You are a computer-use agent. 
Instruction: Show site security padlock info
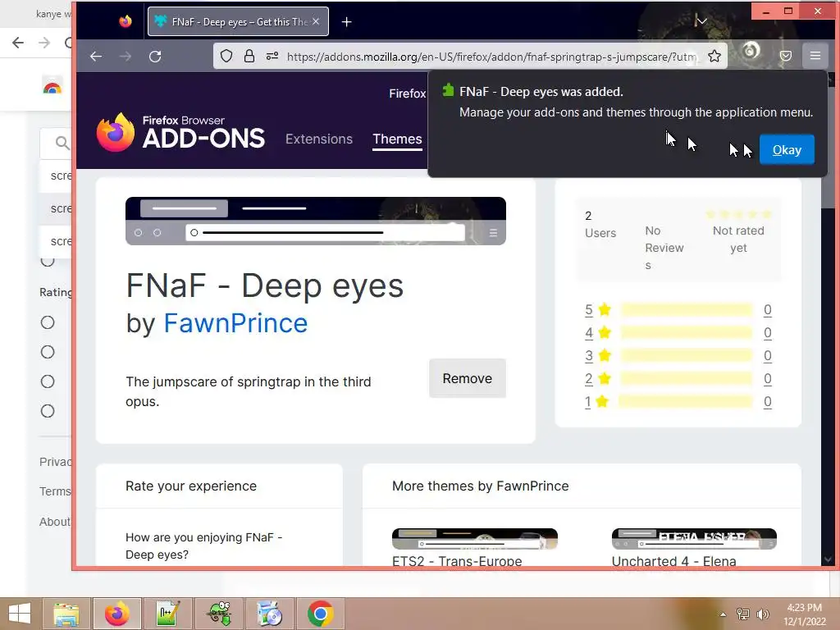point(249,56)
